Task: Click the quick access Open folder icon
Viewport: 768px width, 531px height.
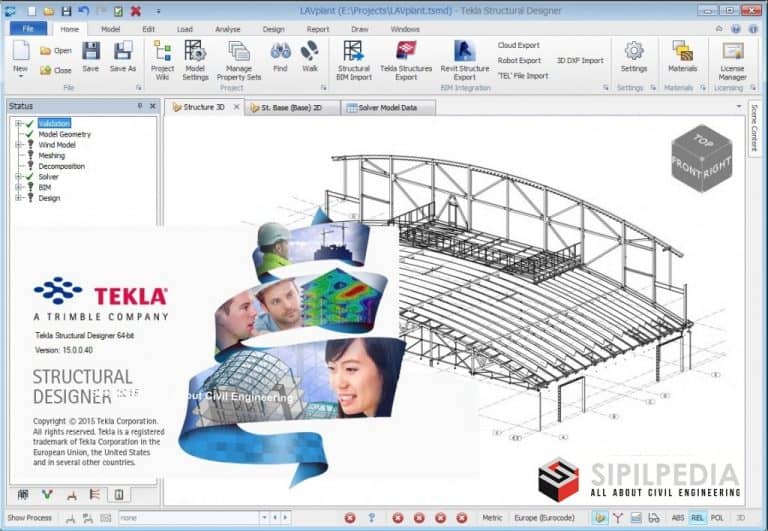Action: (x=48, y=11)
